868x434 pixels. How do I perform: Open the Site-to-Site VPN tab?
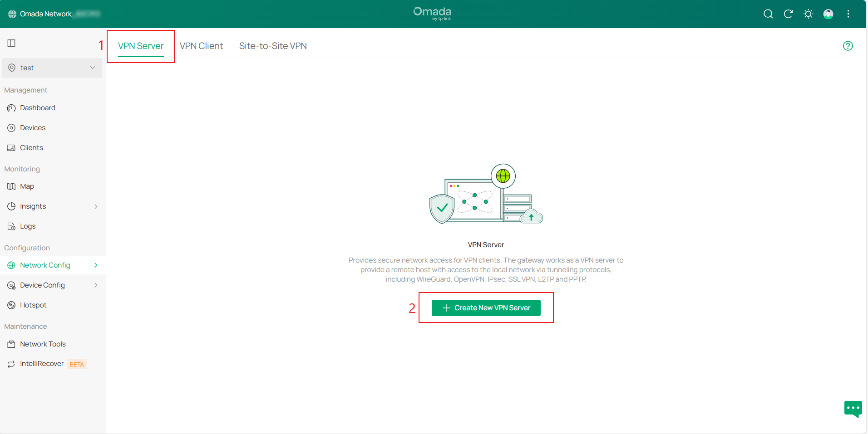(x=273, y=45)
